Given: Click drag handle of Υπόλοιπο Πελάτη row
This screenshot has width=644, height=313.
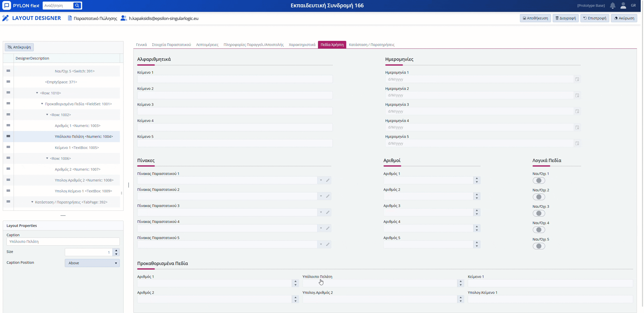Looking at the screenshot, I should [x=8, y=136].
